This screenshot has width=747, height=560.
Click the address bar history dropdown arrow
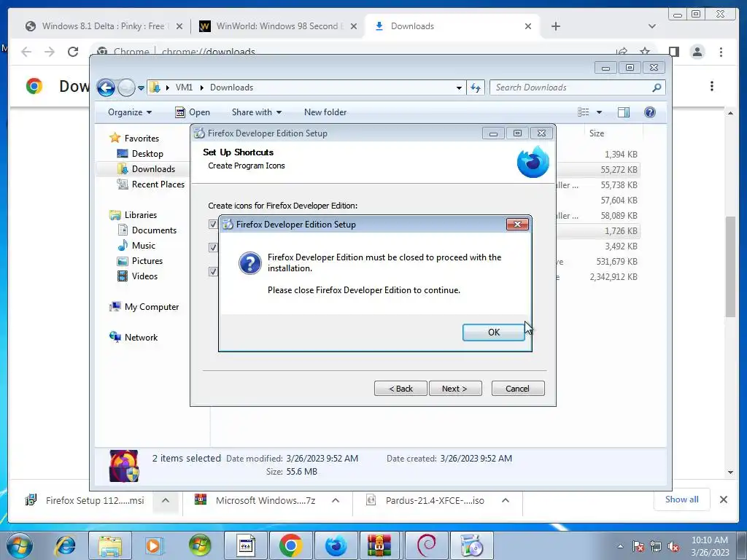[x=459, y=87]
